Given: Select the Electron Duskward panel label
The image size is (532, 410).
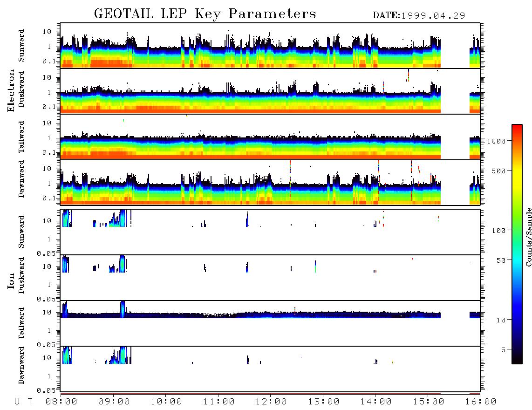Looking at the screenshot, I should [21, 89].
